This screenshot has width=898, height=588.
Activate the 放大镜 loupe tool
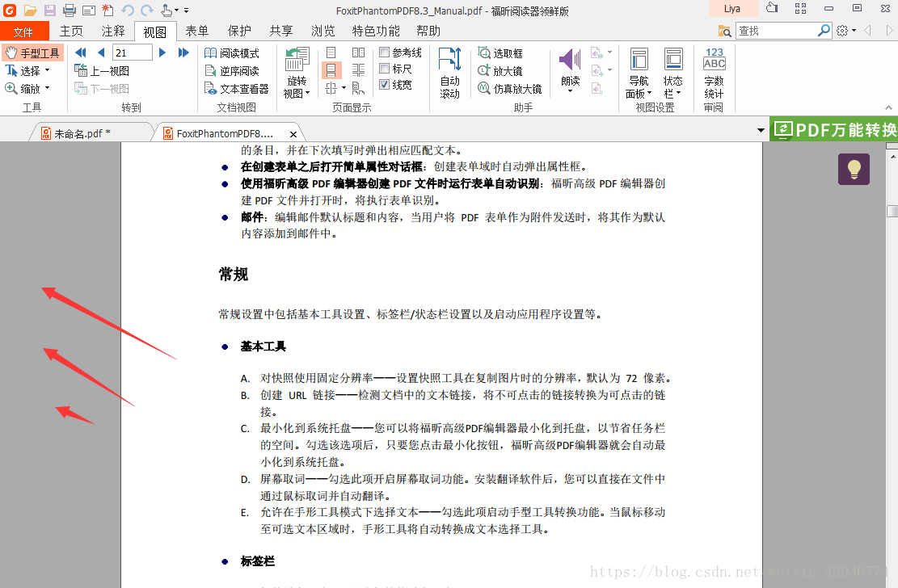point(500,71)
